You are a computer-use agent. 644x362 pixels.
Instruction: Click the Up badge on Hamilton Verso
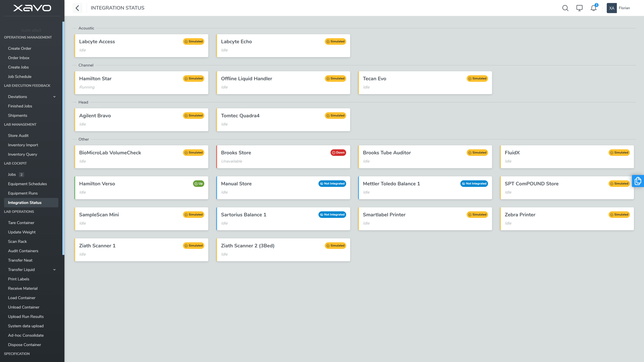click(199, 184)
